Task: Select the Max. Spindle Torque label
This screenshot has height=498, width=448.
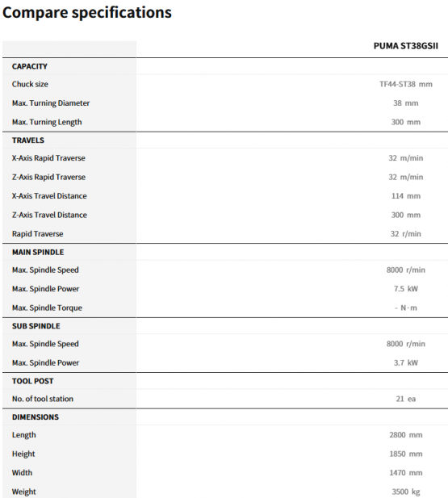Action: [47, 308]
